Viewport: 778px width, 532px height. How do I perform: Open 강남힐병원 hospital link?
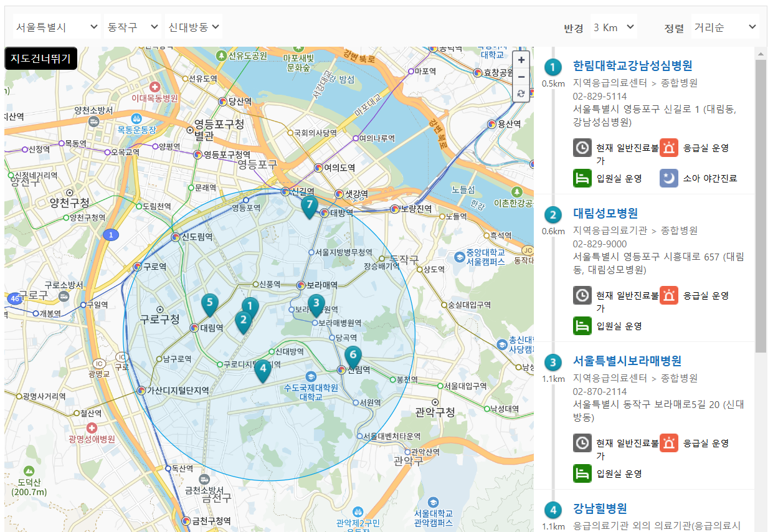pyautogui.click(x=599, y=509)
